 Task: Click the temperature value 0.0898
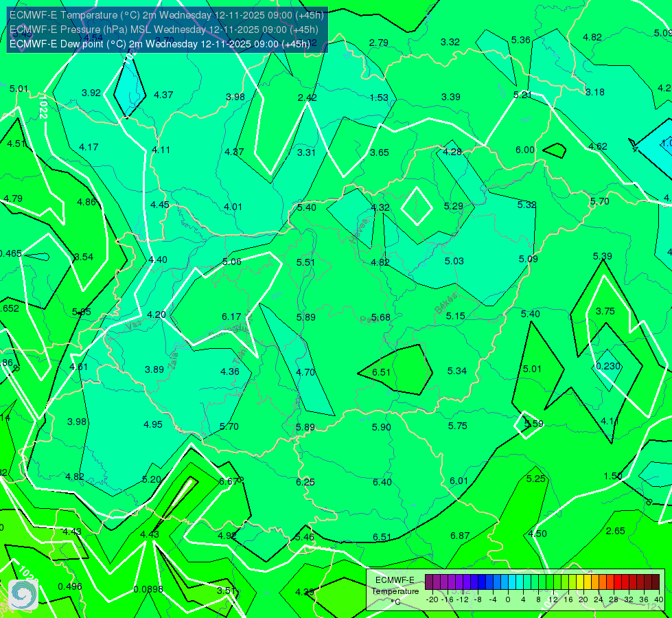click(x=148, y=589)
